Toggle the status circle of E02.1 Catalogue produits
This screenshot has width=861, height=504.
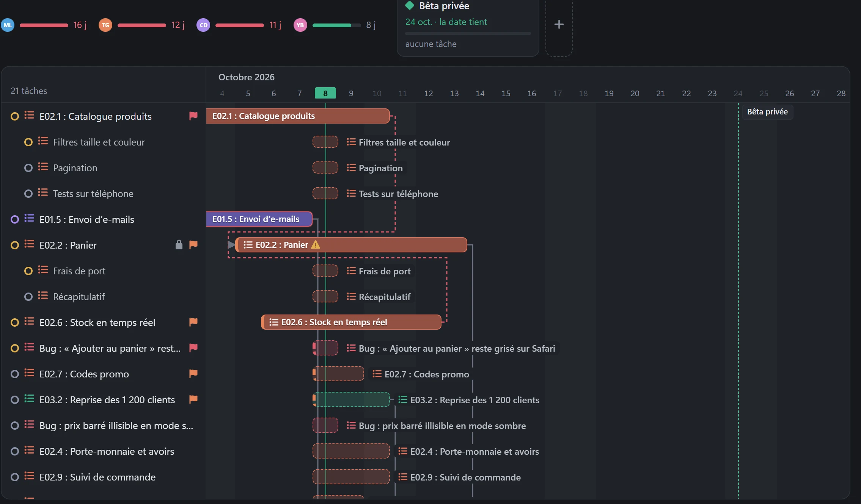[15, 116]
